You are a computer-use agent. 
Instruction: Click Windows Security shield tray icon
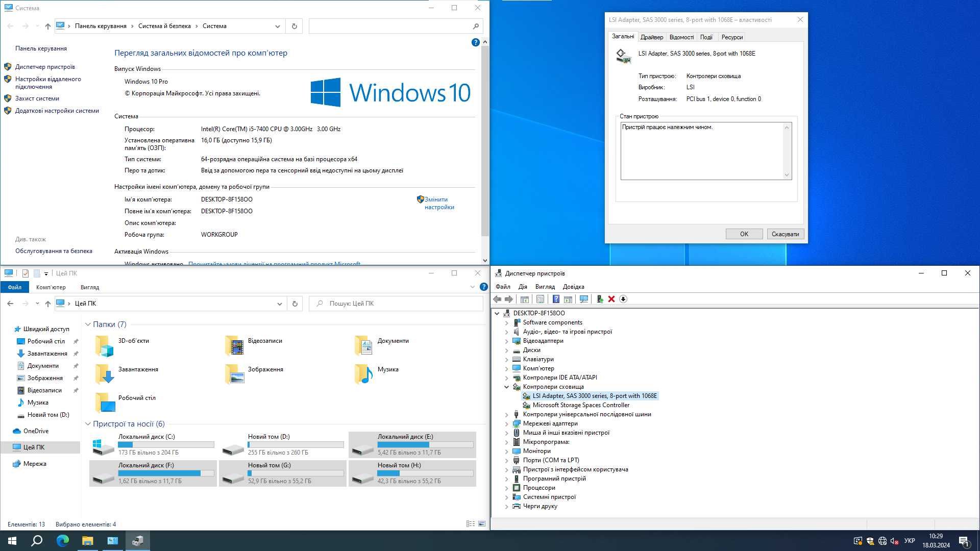tap(870, 541)
